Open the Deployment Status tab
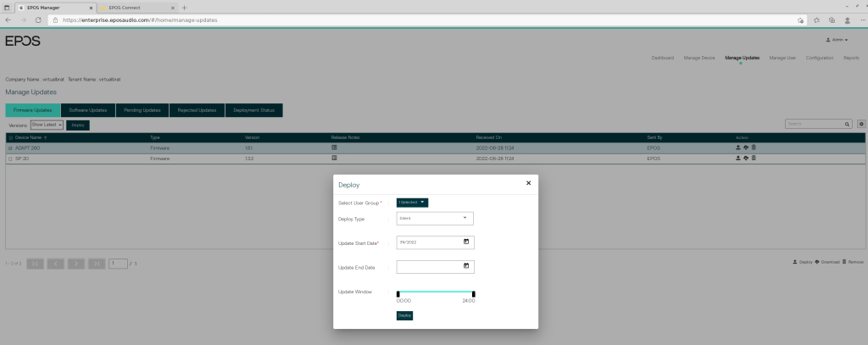 coord(253,110)
